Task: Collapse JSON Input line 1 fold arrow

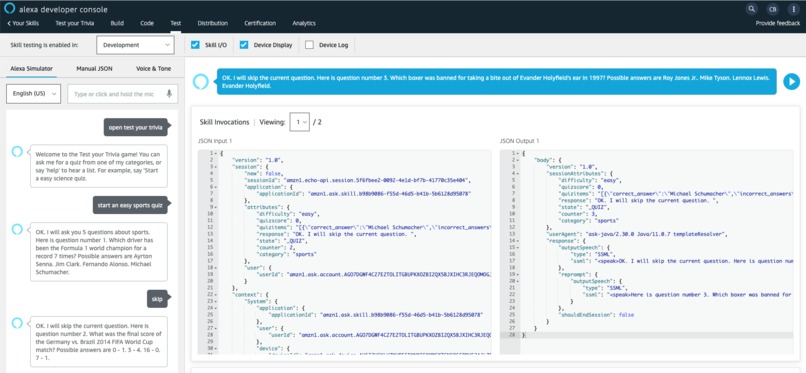Action: click(216, 153)
